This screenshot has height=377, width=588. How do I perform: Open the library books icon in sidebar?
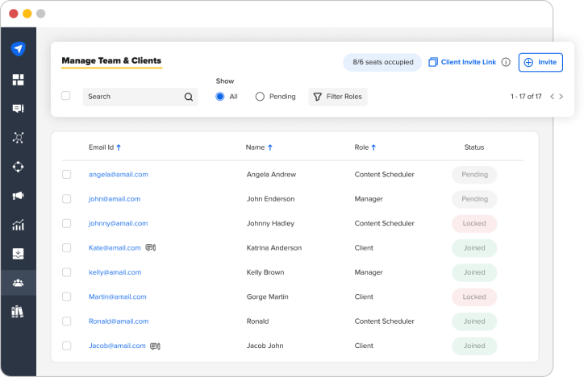(x=18, y=312)
